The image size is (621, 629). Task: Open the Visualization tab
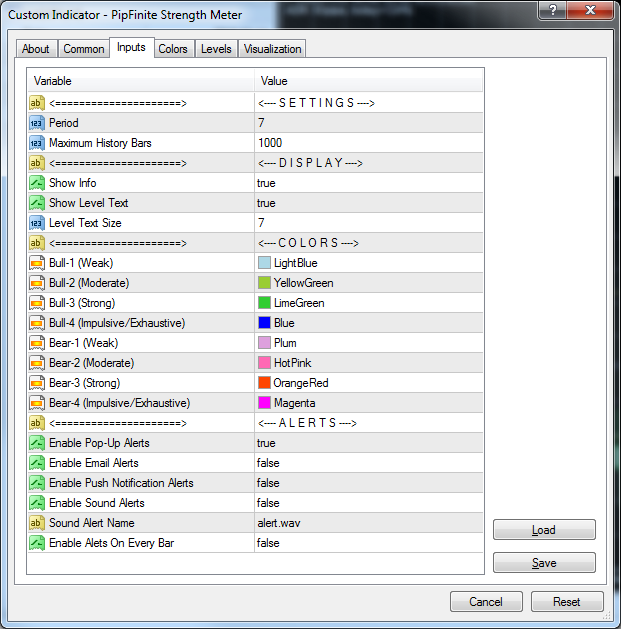click(x=272, y=49)
